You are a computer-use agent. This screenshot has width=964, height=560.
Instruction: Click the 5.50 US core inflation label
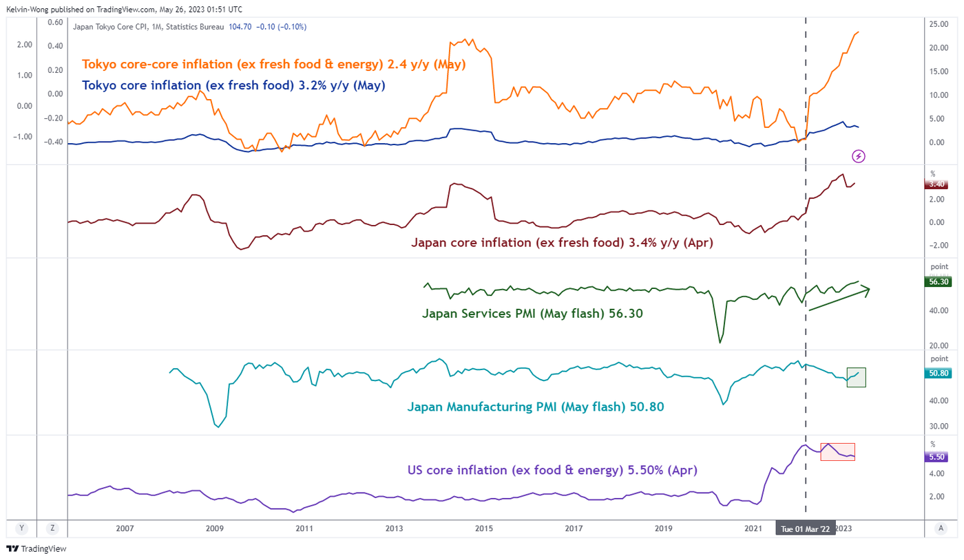tap(936, 456)
